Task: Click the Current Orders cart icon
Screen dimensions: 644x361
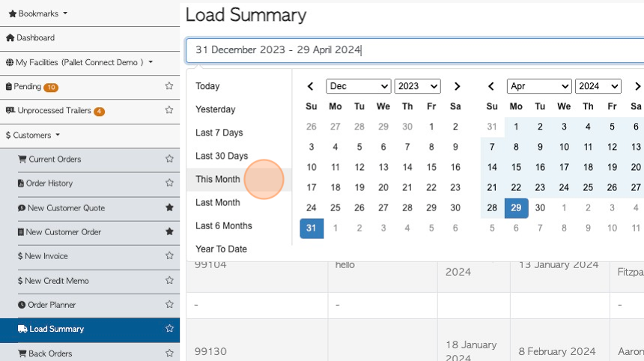Action: coord(22,159)
